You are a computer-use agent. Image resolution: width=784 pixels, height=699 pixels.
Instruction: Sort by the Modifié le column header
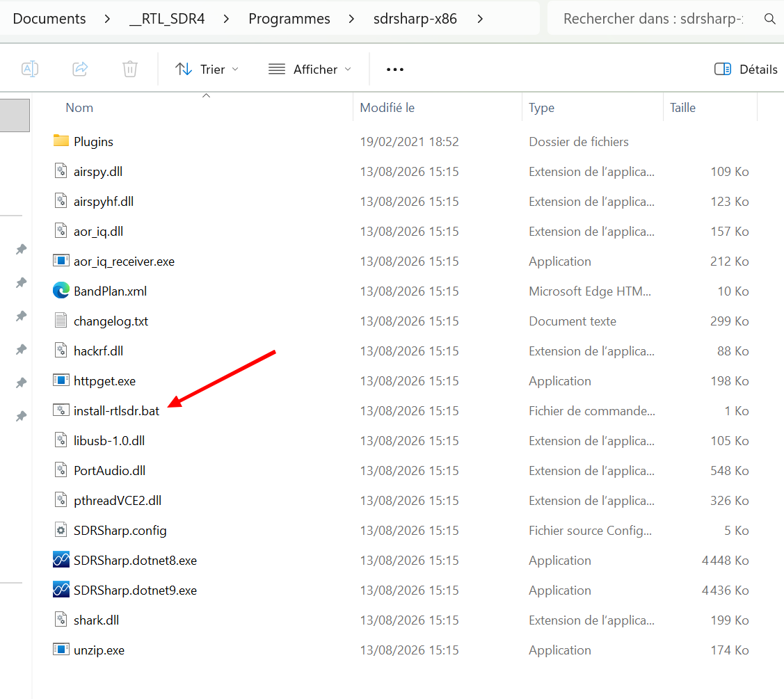click(387, 108)
